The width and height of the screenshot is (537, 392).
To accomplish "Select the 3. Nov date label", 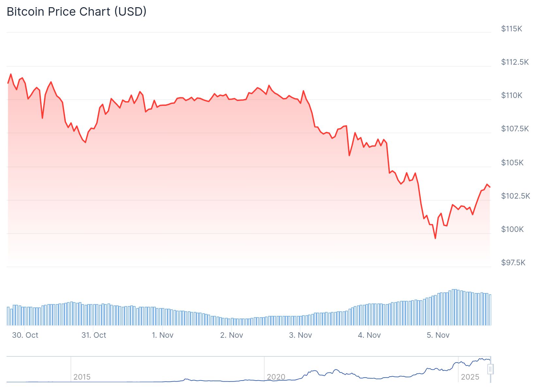I will point(301,335).
